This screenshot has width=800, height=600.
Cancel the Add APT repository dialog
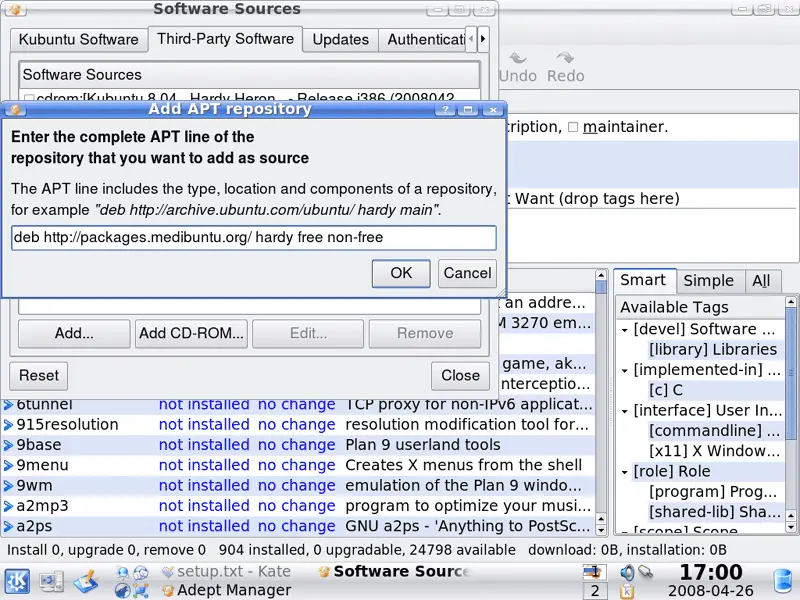point(467,273)
